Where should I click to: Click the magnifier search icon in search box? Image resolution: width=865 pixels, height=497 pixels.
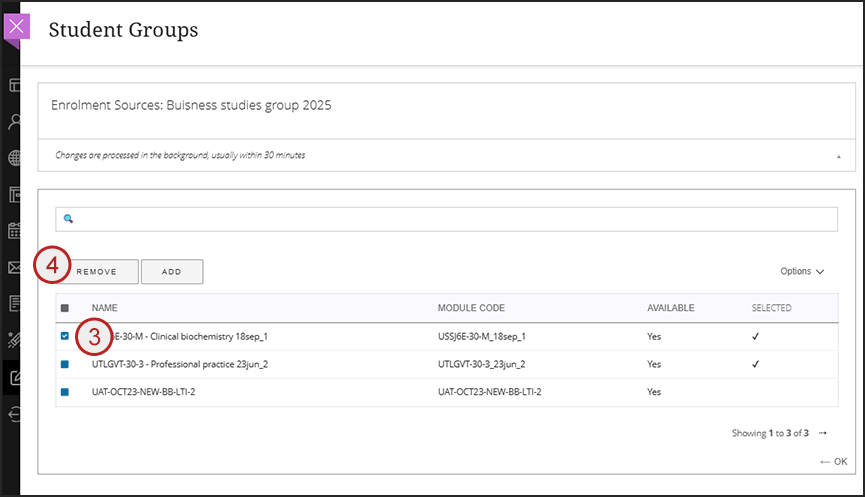tap(69, 218)
